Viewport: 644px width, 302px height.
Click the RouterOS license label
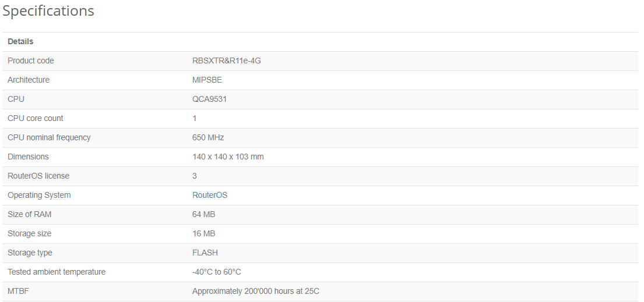(38, 176)
